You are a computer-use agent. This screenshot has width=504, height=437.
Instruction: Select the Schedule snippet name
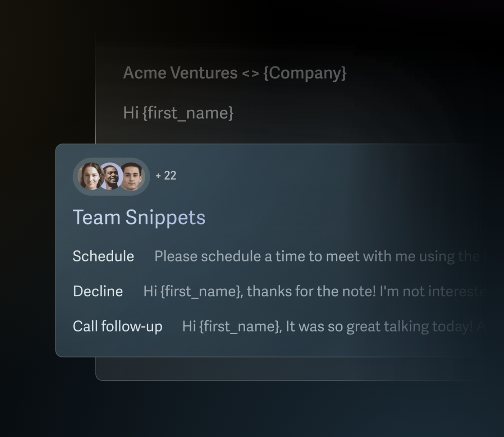103,256
